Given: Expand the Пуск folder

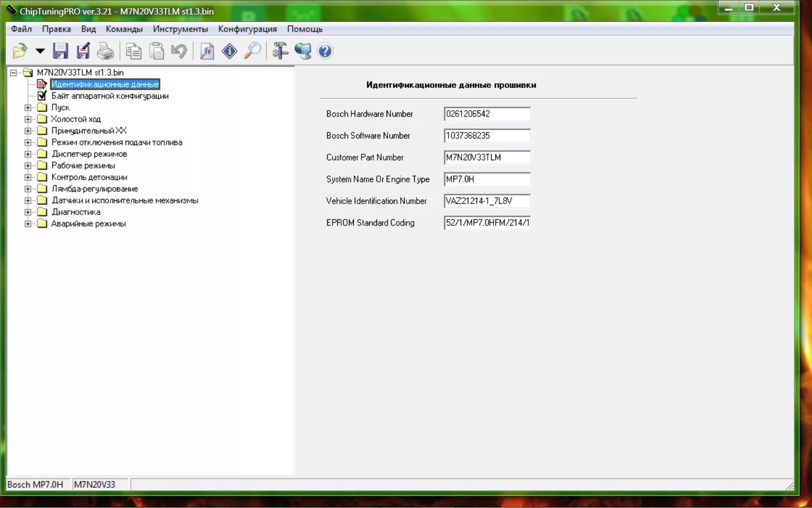Looking at the screenshot, I should 28,107.
